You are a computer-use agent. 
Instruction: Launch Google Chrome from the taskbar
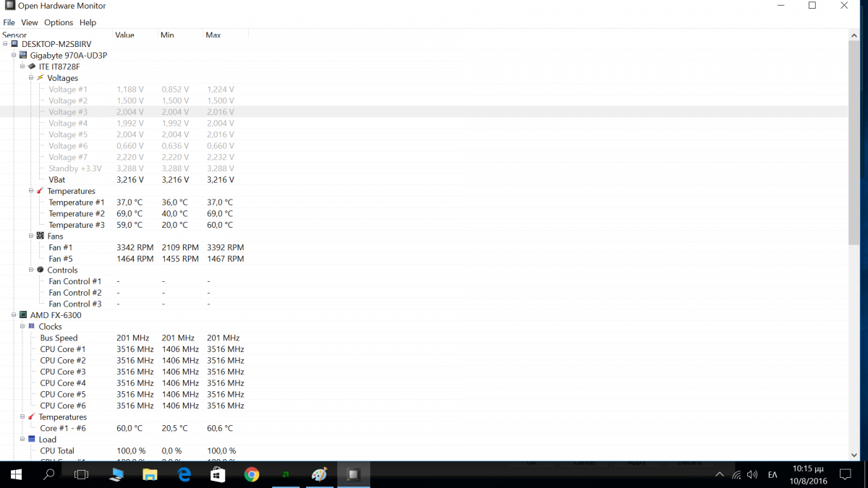point(252,475)
